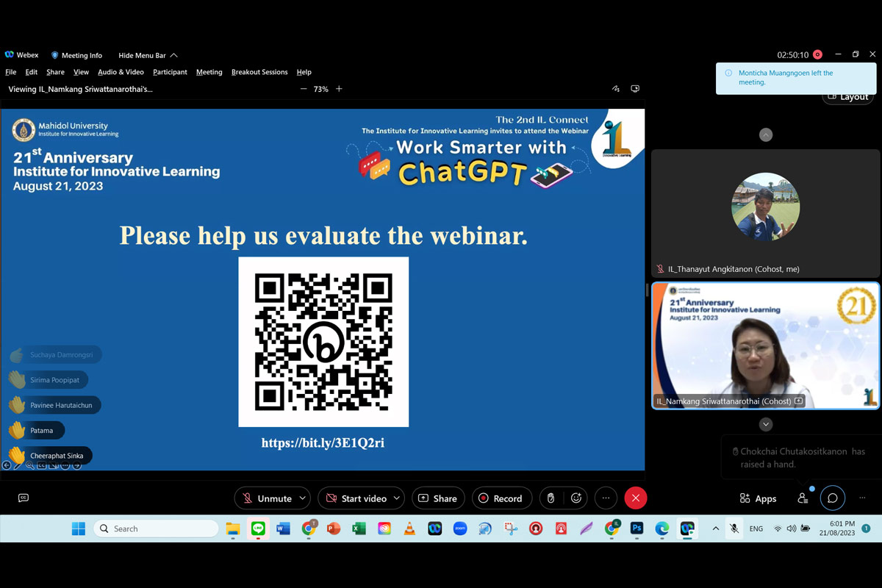Toggle microphone with the Unmute button
Image resolution: width=882 pixels, height=588 pixels.
(x=266, y=498)
